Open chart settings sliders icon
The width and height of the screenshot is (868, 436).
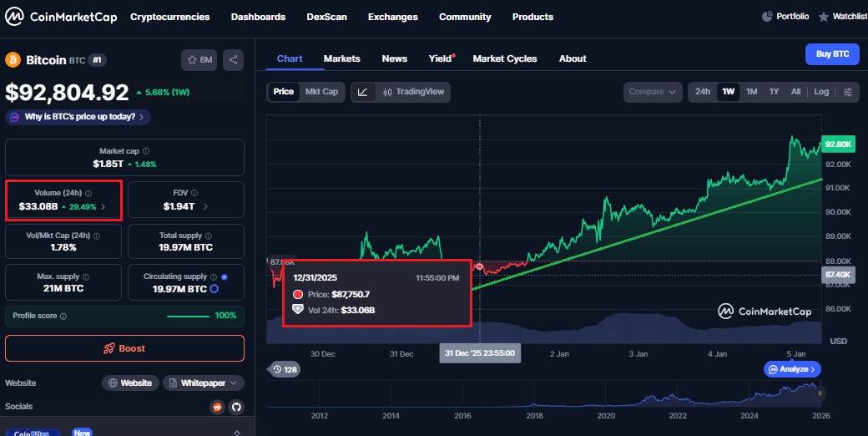(848, 92)
